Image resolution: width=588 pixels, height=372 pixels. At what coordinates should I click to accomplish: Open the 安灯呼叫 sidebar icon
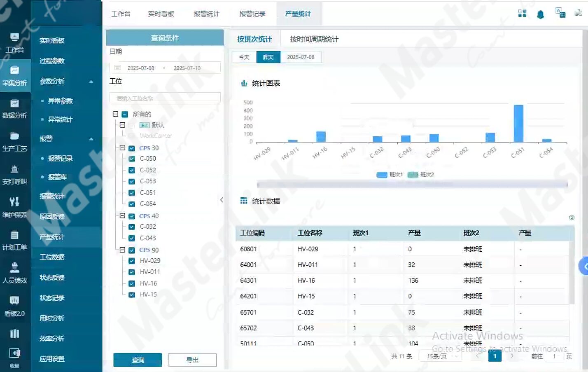(x=14, y=169)
